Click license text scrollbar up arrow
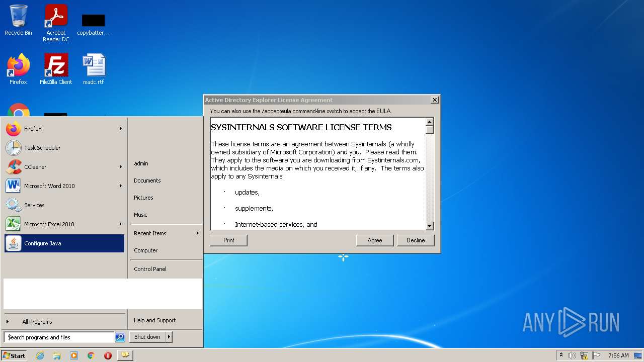Screen dimensions: 644x362 (430, 122)
